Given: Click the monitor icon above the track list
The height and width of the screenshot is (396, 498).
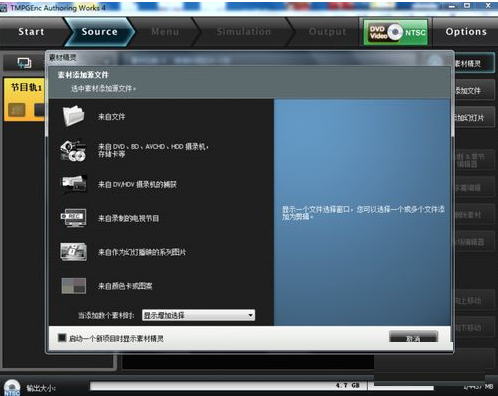Looking at the screenshot, I should pos(24,63).
